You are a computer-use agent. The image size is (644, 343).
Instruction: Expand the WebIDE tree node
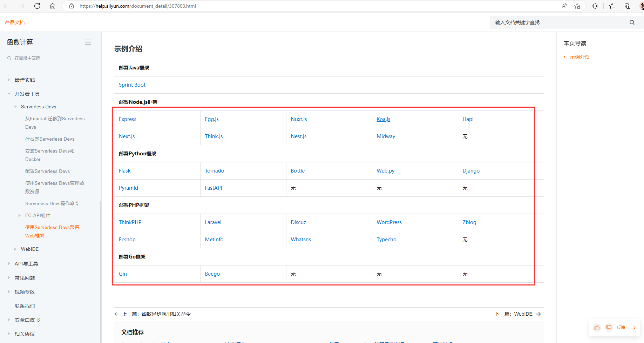(15, 249)
